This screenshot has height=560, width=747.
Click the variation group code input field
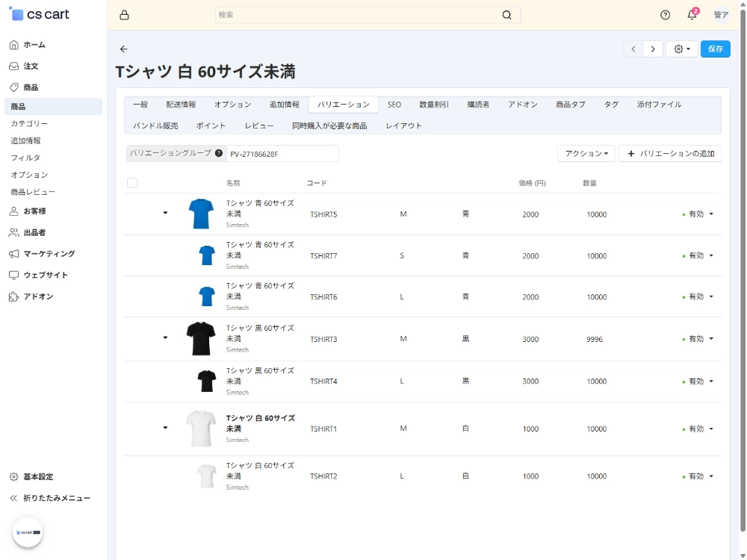point(284,153)
